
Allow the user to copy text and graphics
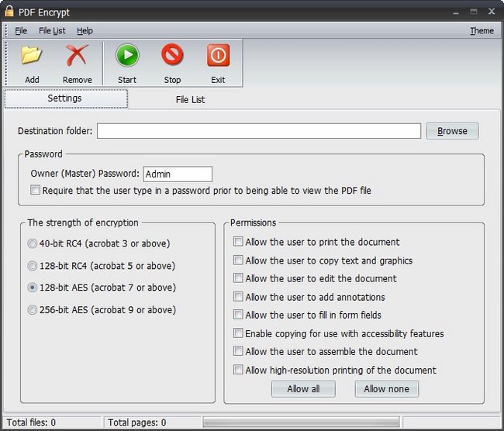[x=238, y=260]
